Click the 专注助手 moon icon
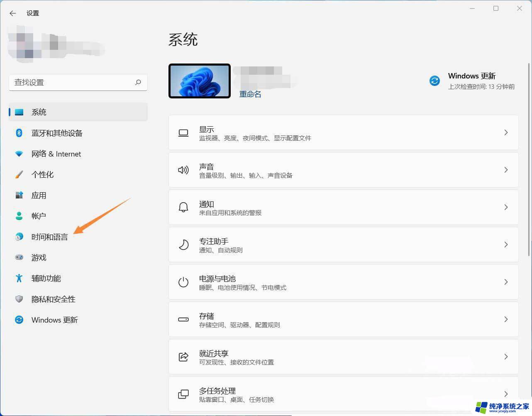The image size is (532, 416). tap(183, 245)
